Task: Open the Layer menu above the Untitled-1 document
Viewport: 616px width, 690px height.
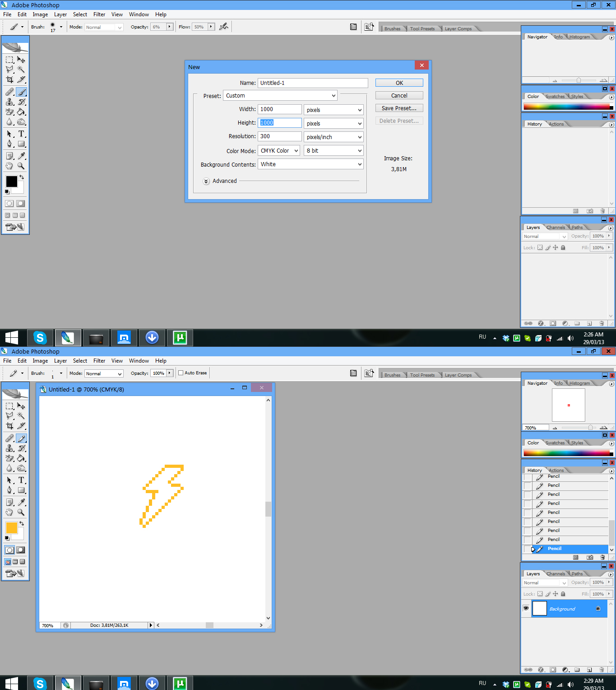Action: point(60,361)
